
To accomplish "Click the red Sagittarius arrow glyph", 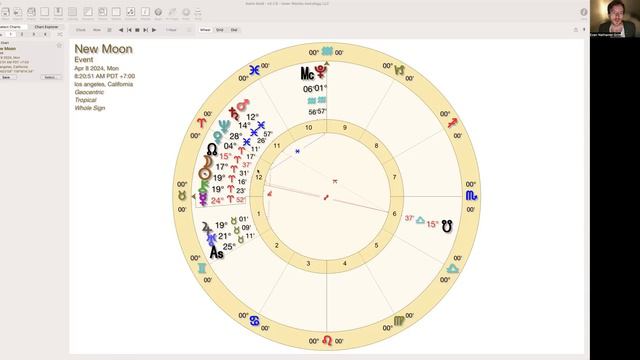I will click(452, 122).
